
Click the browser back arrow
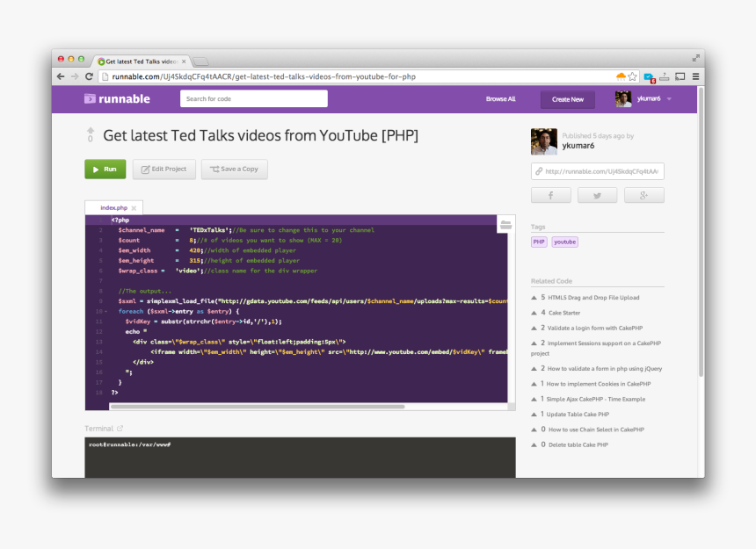click(61, 76)
